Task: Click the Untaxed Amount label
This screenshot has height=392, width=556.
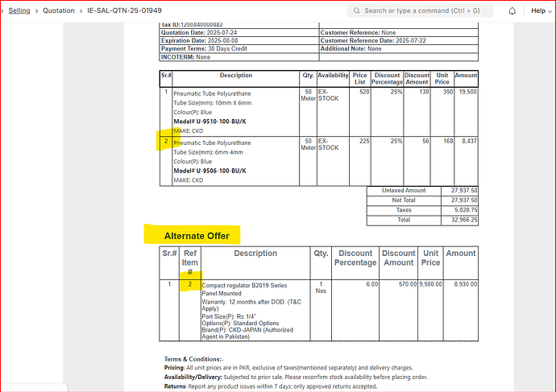Action: pyautogui.click(x=404, y=190)
